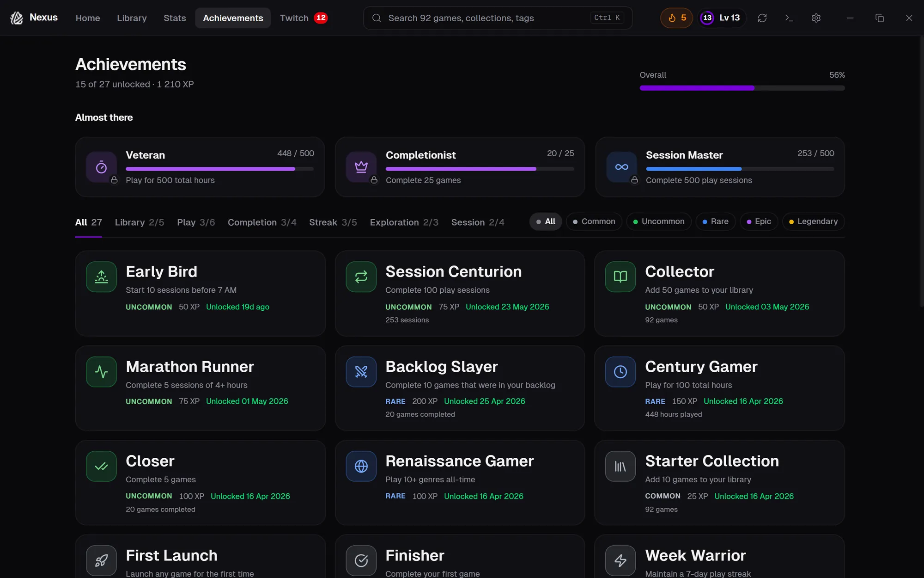
Task: Switch to the Session 2/4 category tab
Action: tap(478, 223)
